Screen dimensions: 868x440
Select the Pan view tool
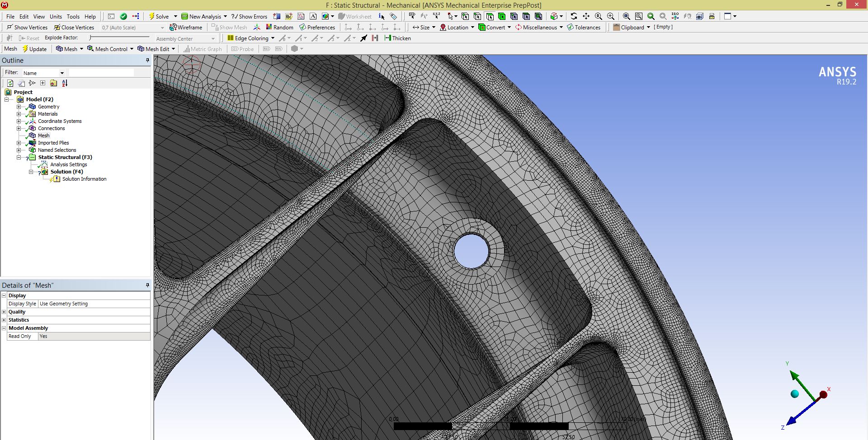click(x=586, y=16)
